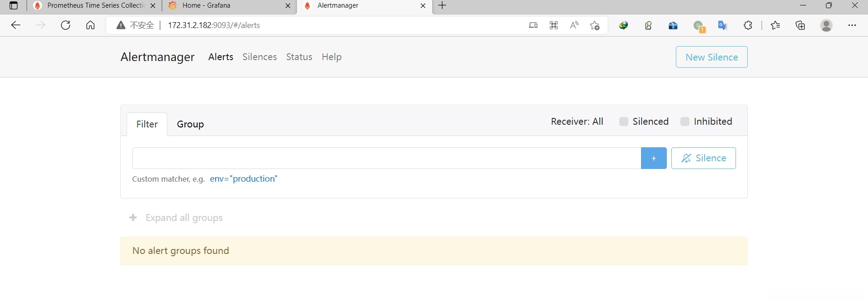Switch to the Group tab
868x305 pixels.
(x=190, y=124)
